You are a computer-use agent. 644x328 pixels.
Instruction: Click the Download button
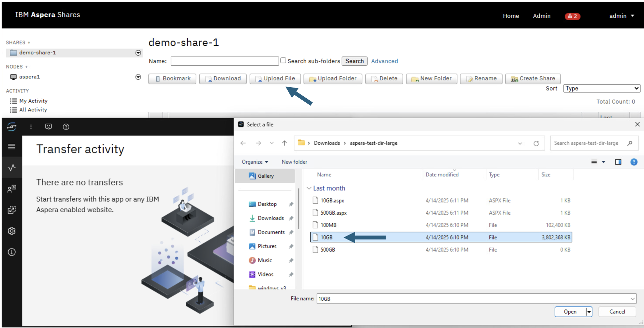223,79
